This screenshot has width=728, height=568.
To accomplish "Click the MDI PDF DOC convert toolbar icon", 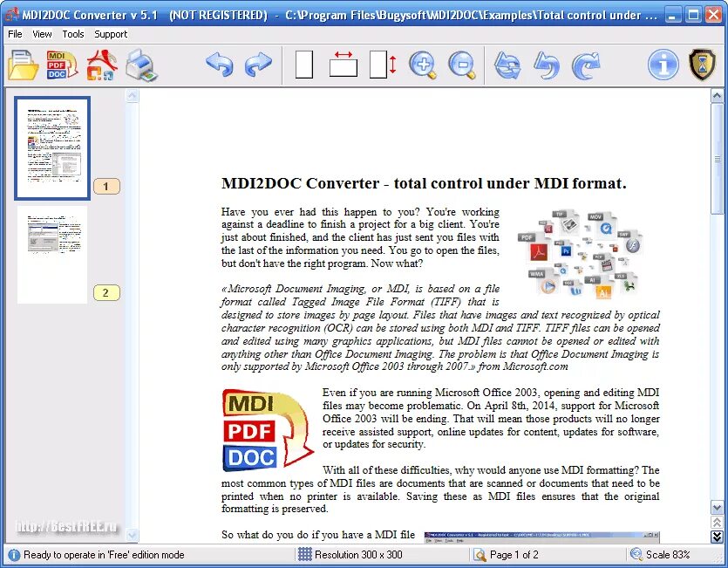I will pos(62,65).
